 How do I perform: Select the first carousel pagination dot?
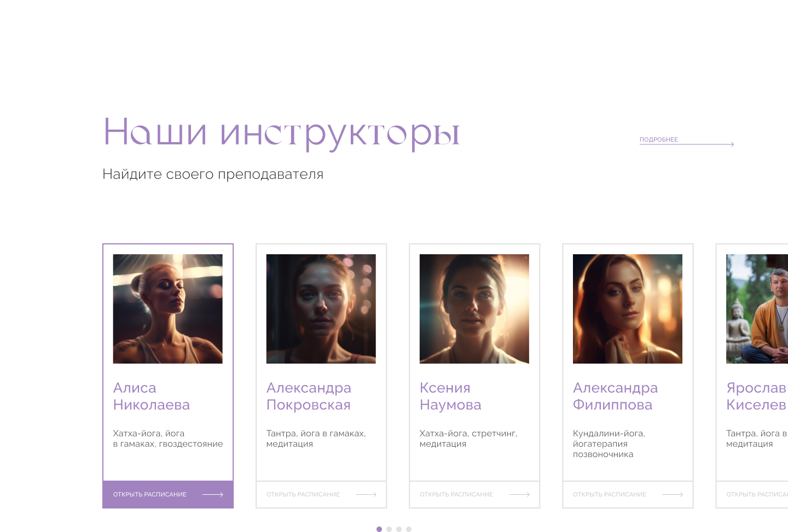point(379,529)
